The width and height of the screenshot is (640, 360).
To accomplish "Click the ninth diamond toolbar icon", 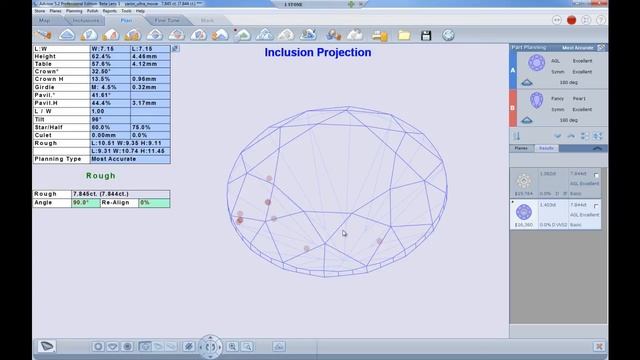I will pos(220,35).
